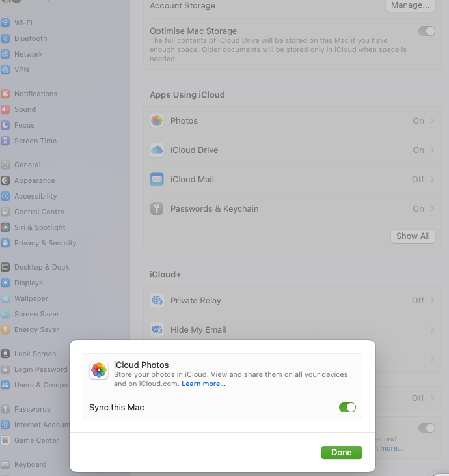449x476 pixels.
Task: Click Off status of iCloud Mail
Action: [x=418, y=180]
